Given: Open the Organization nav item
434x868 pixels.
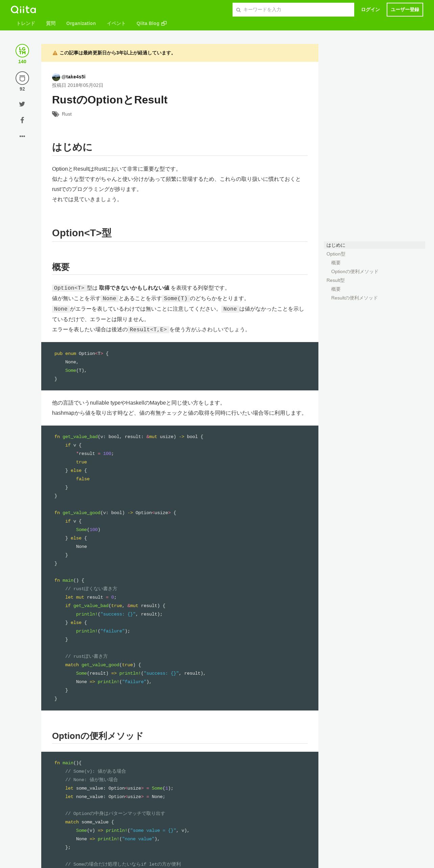Looking at the screenshot, I should 81,23.
